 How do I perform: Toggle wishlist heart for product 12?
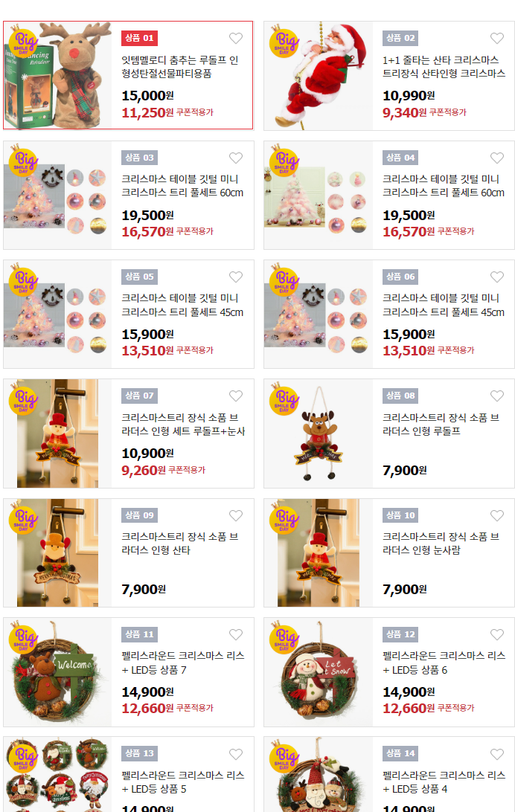(x=497, y=635)
